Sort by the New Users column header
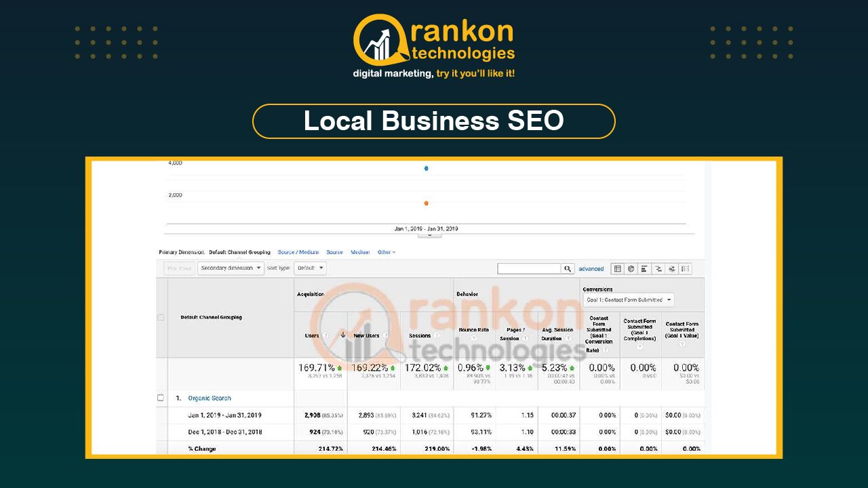The height and width of the screenshot is (488, 868). pos(366,335)
